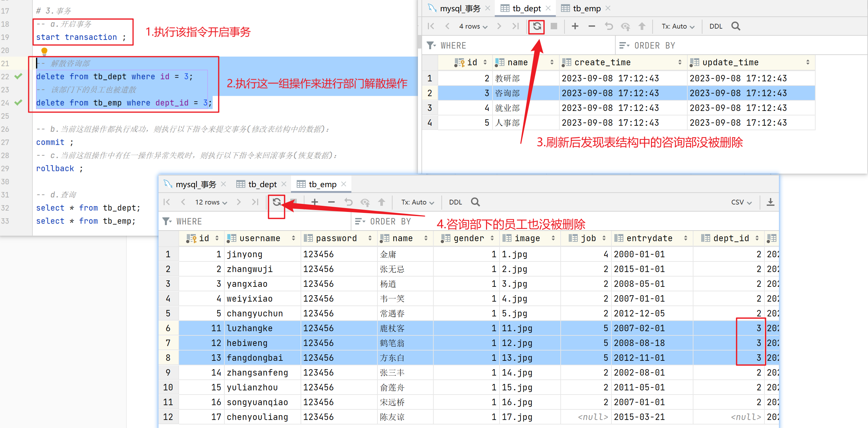Go to last page in tb_dept toolbar
Viewport: 868px width, 428px height.
(516, 26)
